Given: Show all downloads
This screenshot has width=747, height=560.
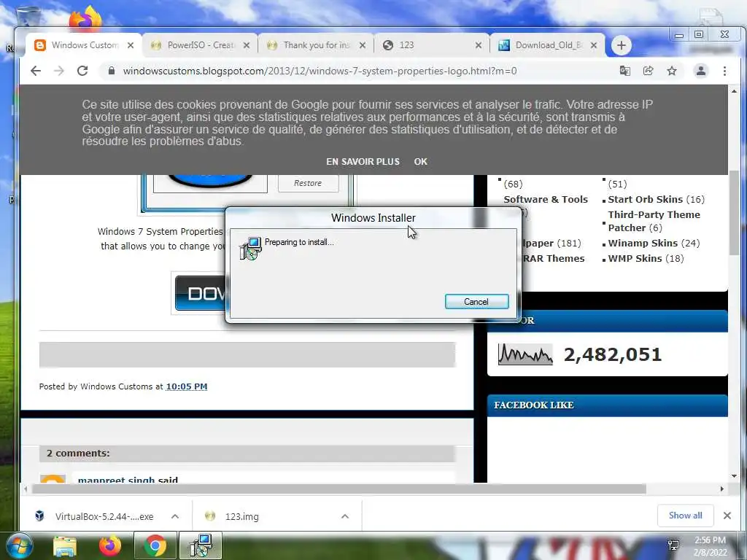Looking at the screenshot, I should pyautogui.click(x=685, y=516).
